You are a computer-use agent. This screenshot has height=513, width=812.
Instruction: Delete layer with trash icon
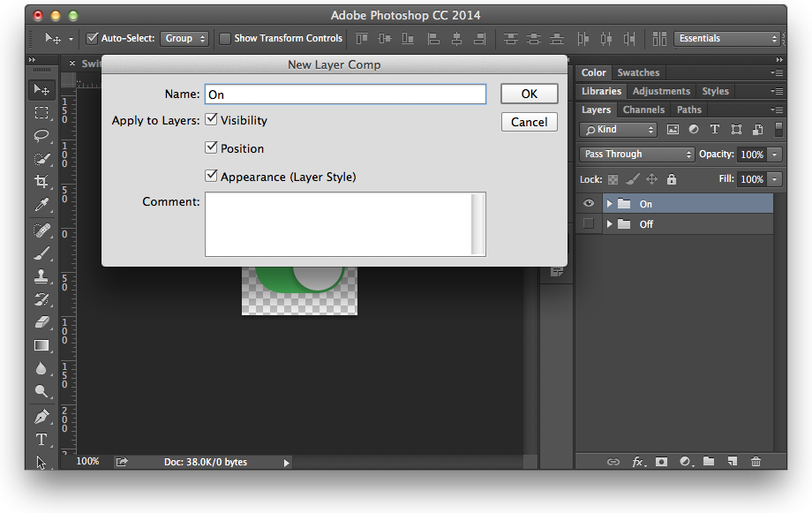pos(756,461)
